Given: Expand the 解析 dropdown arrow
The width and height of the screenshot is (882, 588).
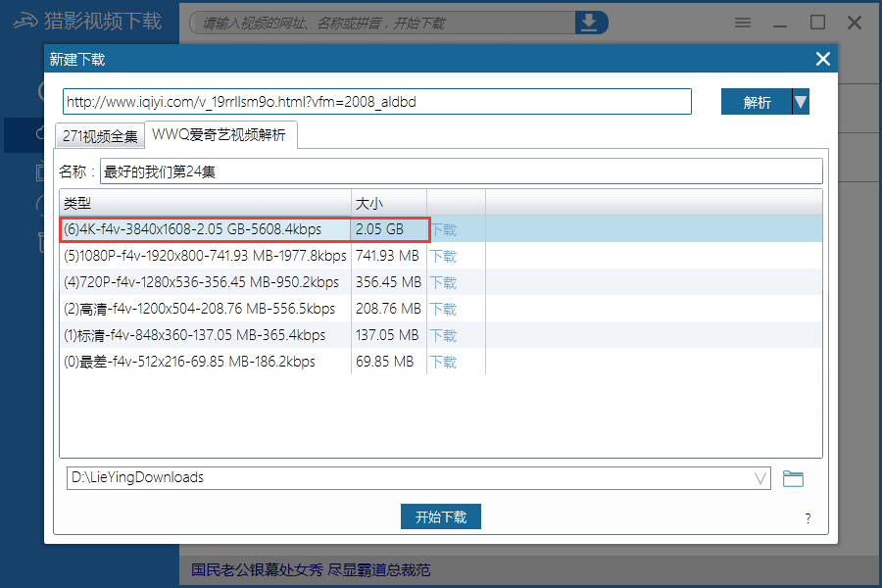Looking at the screenshot, I should 801,102.
